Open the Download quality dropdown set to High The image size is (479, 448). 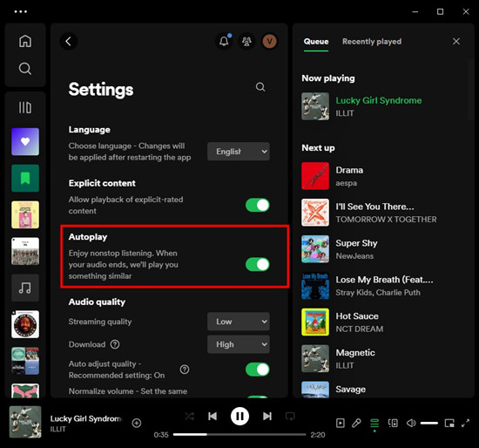pos(239,344)
